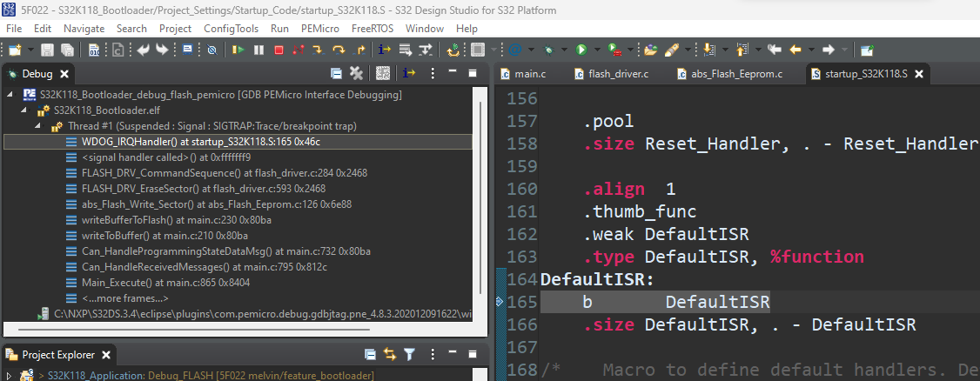Switch to the flash_driver.c editor tab

click(x=611, y=74)
